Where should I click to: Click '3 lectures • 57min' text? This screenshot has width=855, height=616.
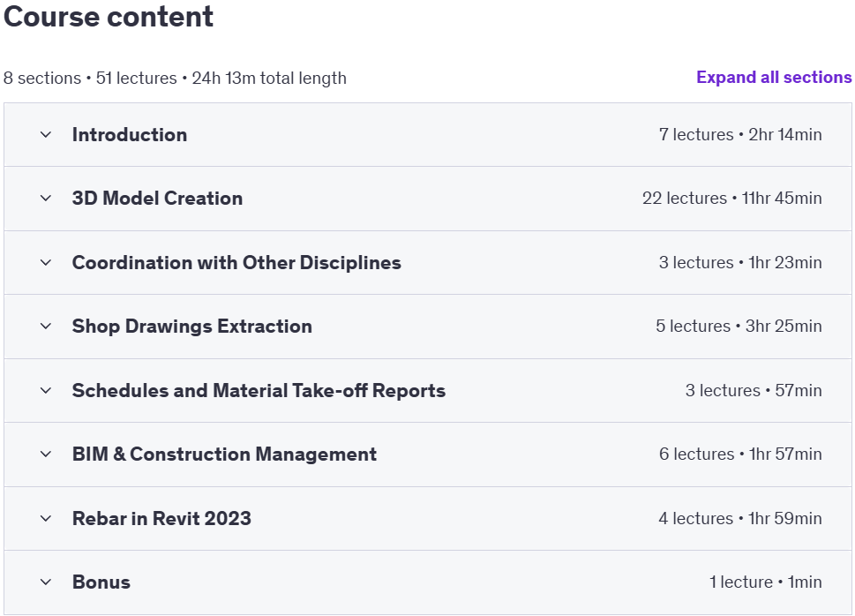[x=754, y=391]
